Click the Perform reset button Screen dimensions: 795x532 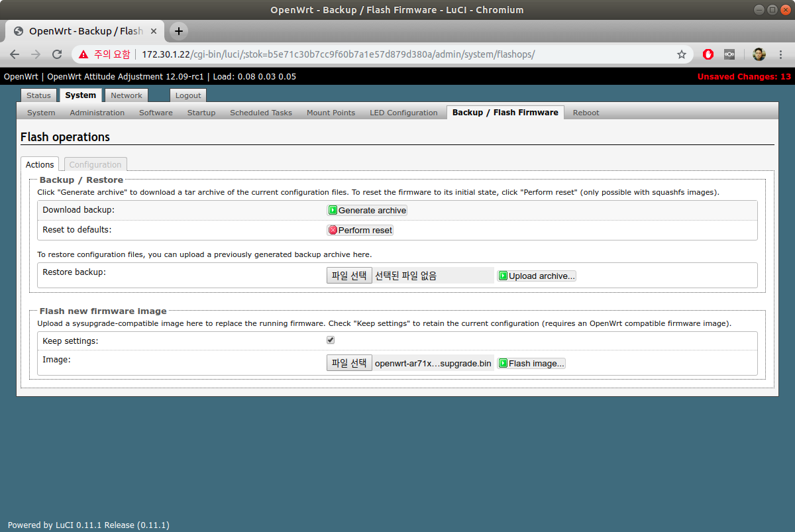(x=360, y=230)
